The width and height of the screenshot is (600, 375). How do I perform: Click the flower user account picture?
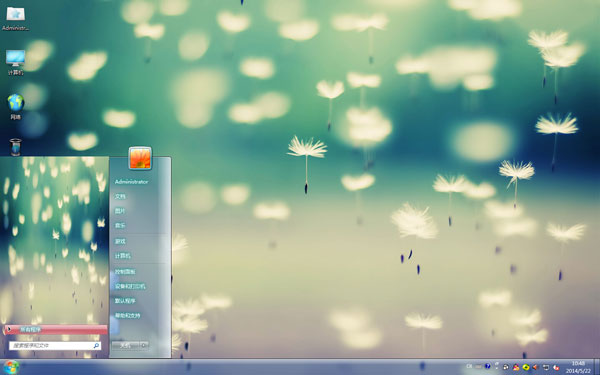tap(140, 158)
